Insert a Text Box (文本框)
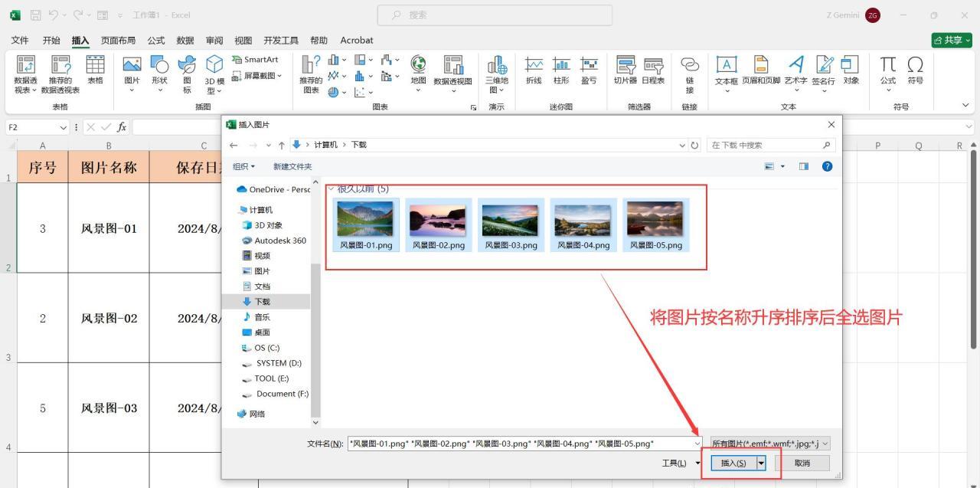 [x=726, y=74]
